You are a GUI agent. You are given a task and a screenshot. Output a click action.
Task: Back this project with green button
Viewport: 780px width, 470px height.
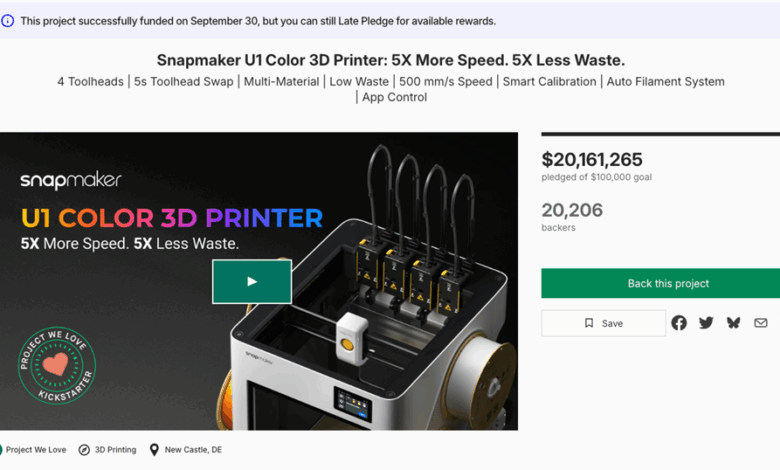661,283
